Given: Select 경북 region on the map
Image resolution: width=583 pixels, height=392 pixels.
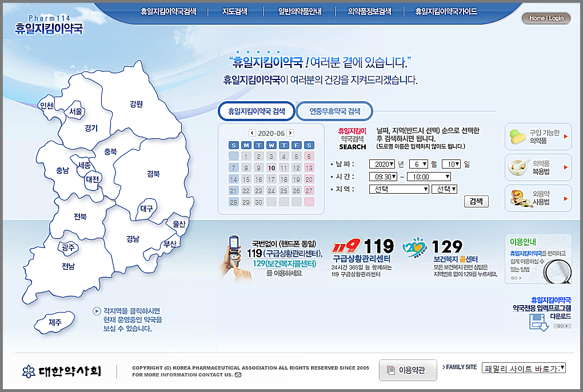Looking at the screenshot, I should (x=153, y=174).
